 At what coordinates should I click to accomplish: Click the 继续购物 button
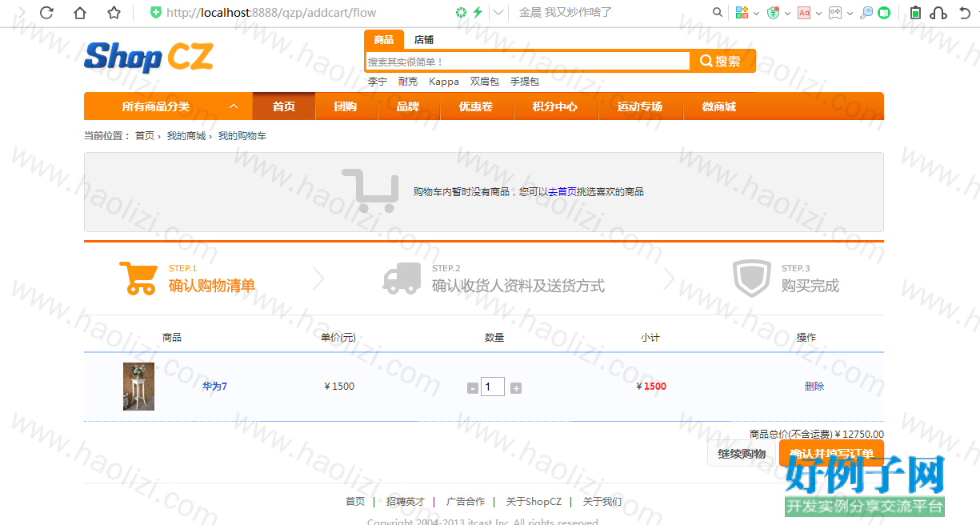(x=742, y=454)
